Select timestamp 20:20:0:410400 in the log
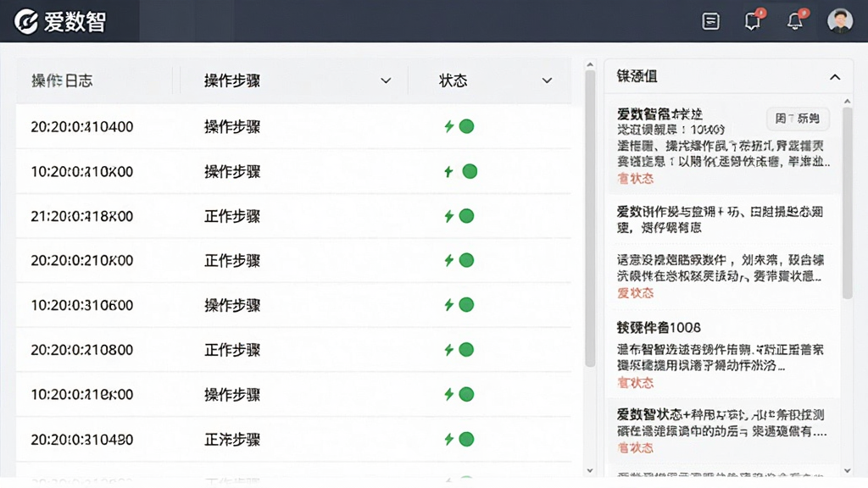The image size is (868, 488). click(x=82, y=127)
